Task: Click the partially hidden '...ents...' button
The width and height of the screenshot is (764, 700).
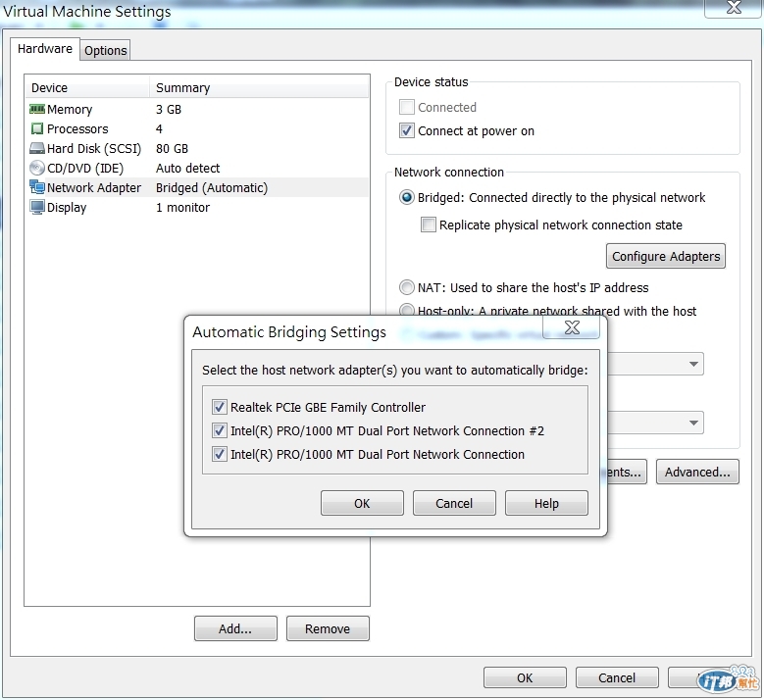Action: tap(627, 472)
